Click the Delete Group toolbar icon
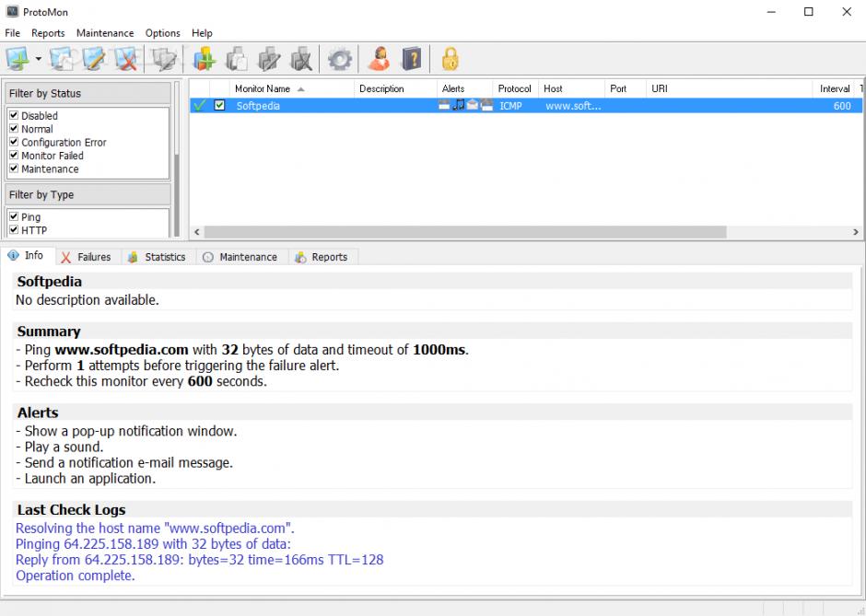Viewport: 866px width, 616px height. click(x=301, y=59)
